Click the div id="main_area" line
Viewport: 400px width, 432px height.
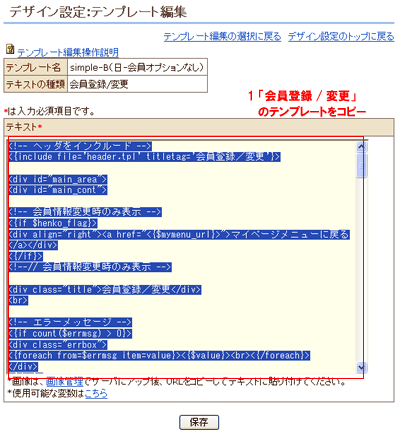[x=58, y=179]
